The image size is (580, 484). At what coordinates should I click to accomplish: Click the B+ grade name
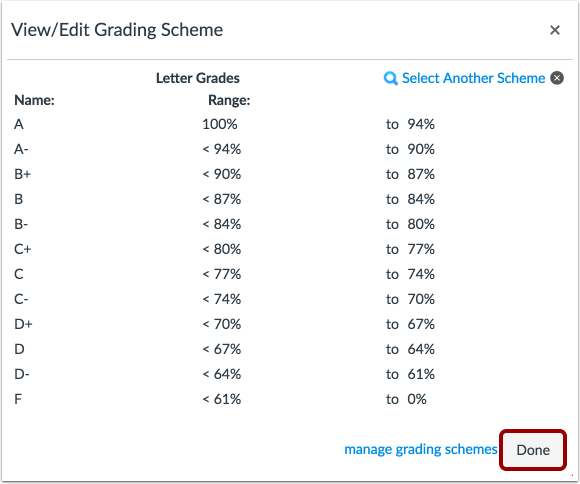23,174
